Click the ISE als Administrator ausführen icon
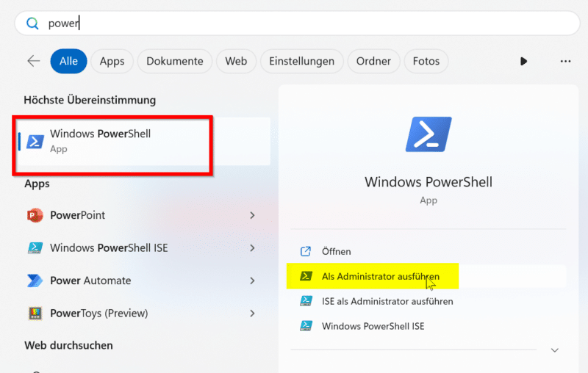The width and height of the screenshot is (588, 373). 306,301
